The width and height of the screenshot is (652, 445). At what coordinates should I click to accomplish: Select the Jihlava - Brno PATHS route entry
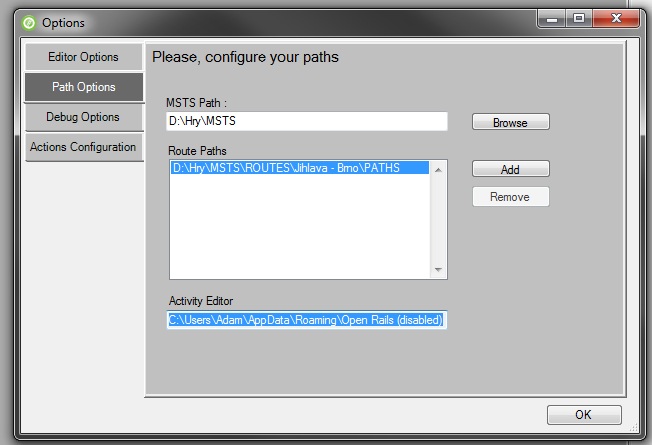(287, 168)
